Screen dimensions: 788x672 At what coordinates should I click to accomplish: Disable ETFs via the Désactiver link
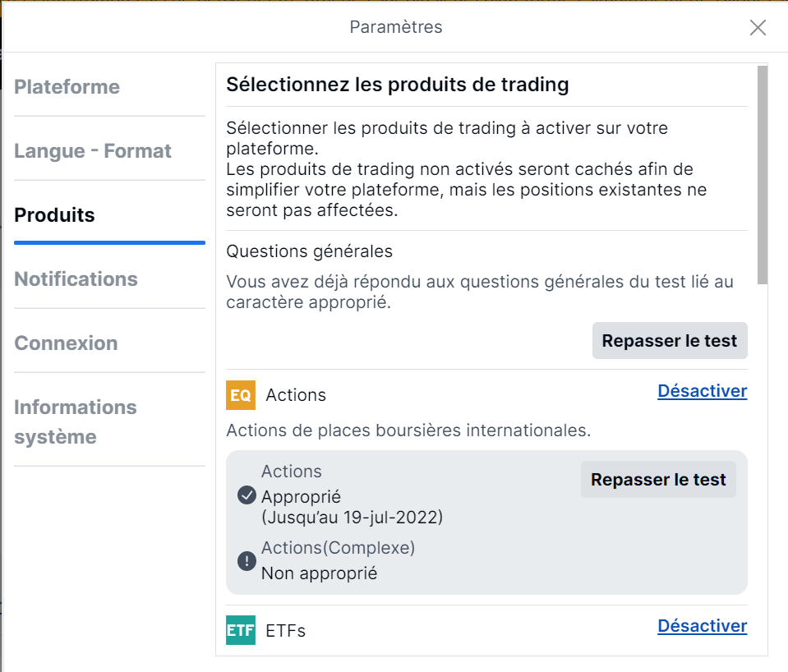pyautogui.click(x=702, y=626)
